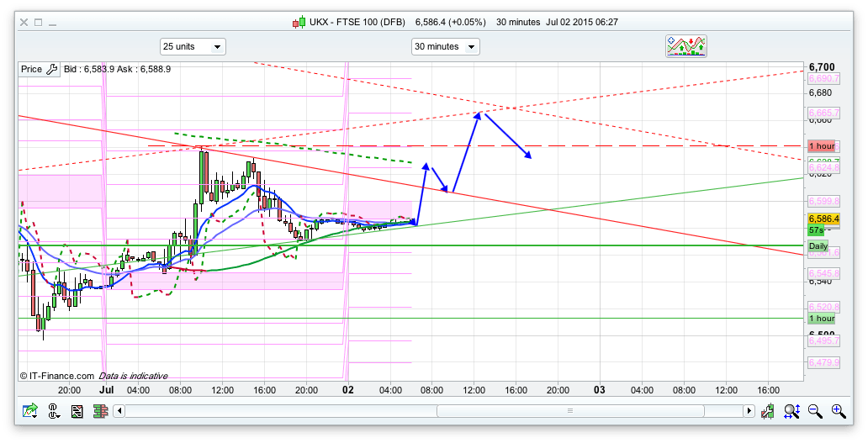Select the red 1 hour price label
The image size is (868, 443).
(821, 146)
